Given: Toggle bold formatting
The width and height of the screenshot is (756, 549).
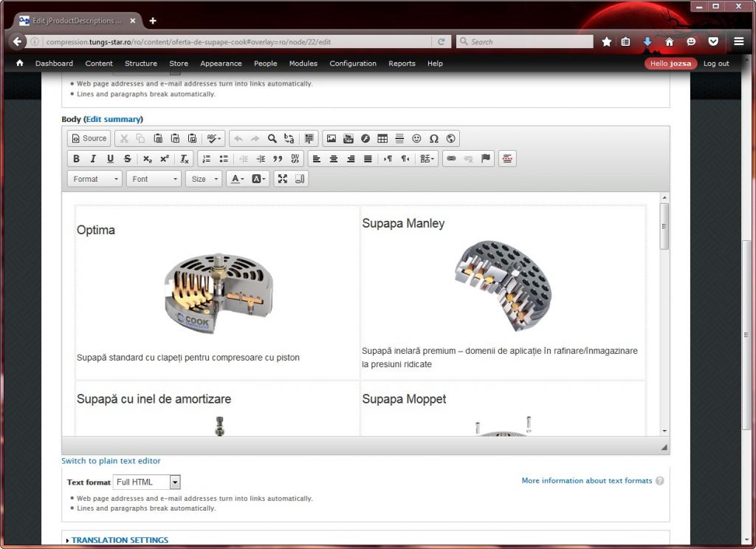Looking at the screenshot, I should (x=76, y=159).
